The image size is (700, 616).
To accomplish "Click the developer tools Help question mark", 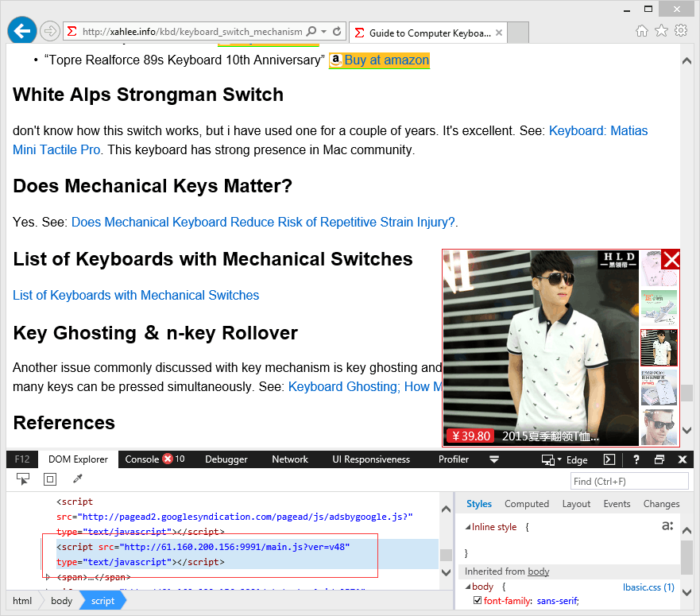I will tap(636, 459).
